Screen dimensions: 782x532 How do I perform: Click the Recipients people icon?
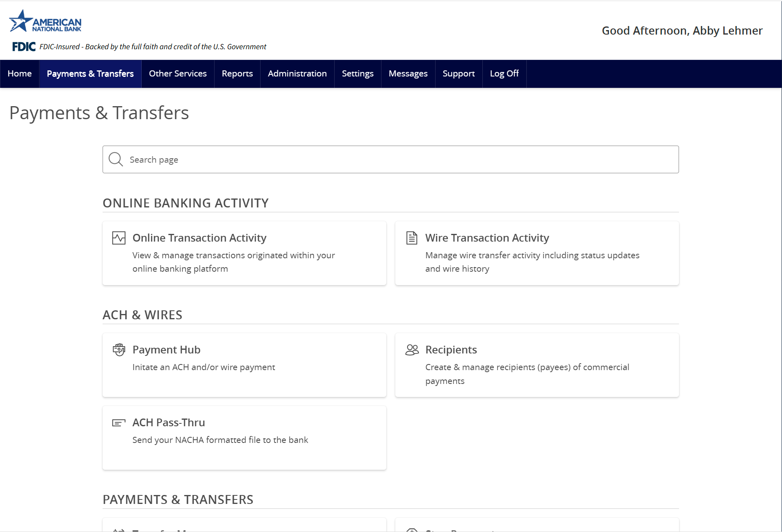coord(412,350)
